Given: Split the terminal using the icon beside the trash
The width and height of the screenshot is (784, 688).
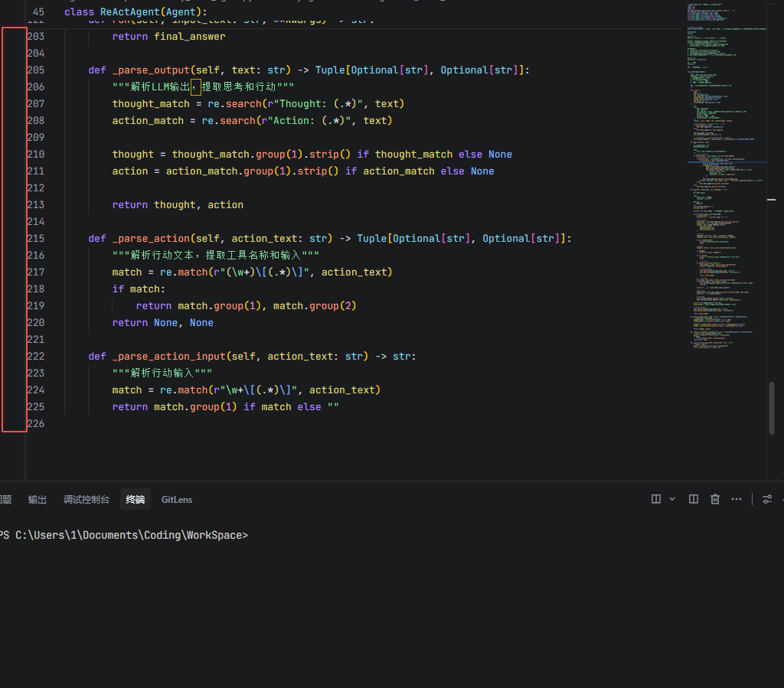Looking at the screenshot, I should (x=693, y=499).
